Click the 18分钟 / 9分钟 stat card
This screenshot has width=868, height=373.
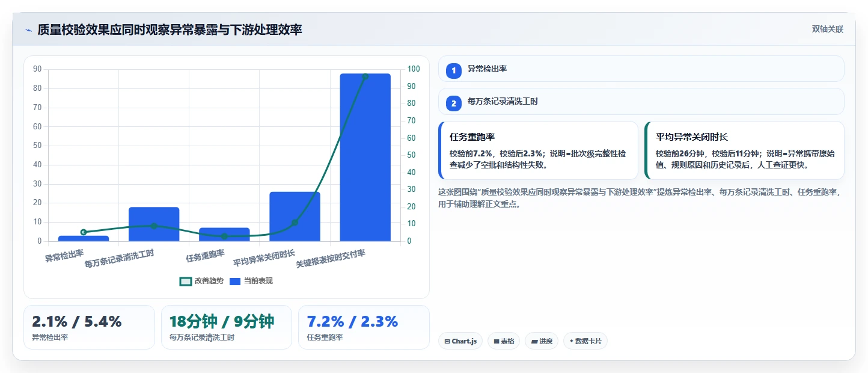(x=227, y=327)
